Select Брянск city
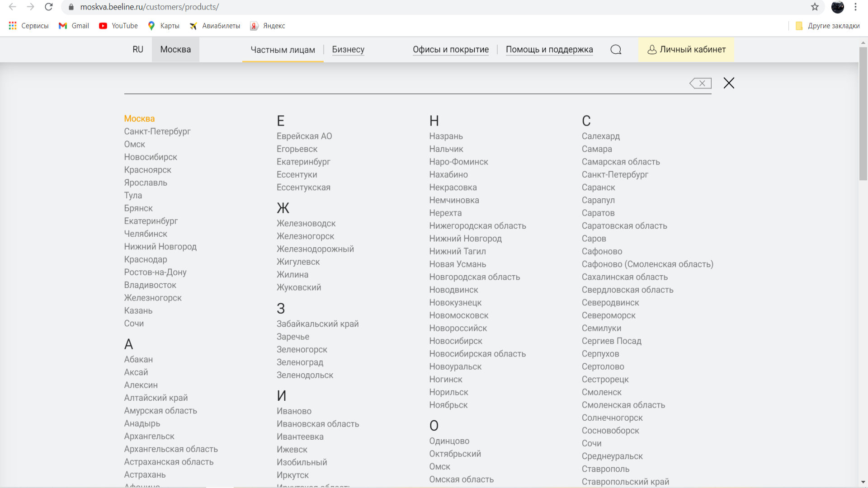This screenshot has height=488, width=868. point(138,208)
